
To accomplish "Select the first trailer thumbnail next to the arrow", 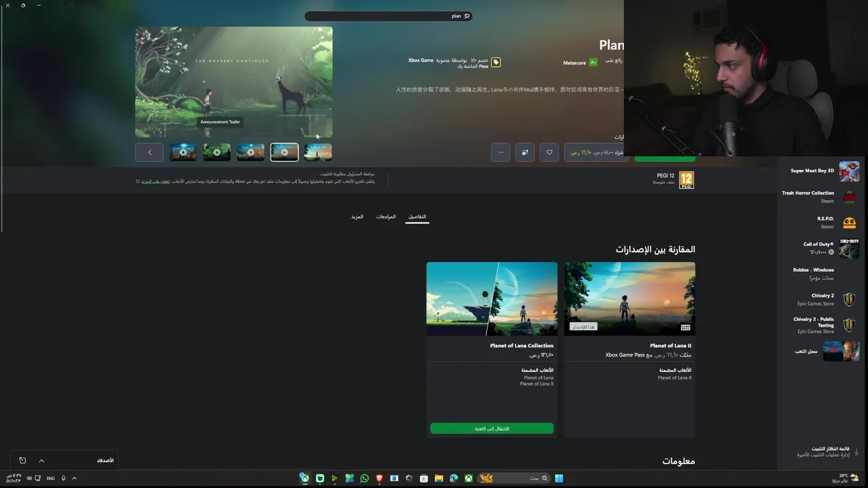I will 183,152.
